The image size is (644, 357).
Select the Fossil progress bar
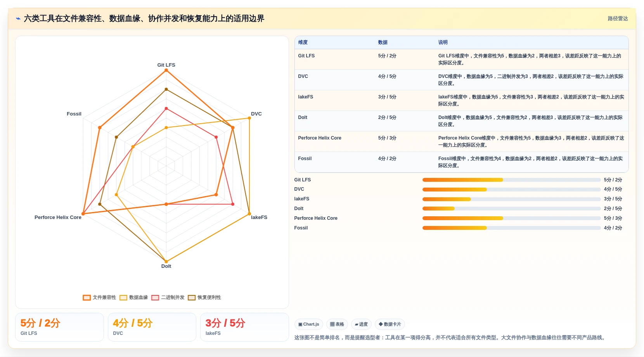511,228
